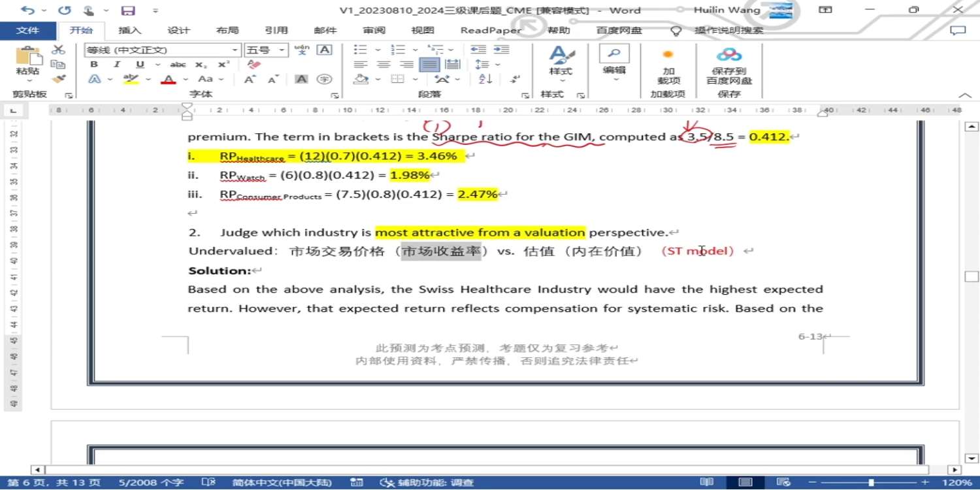The height and width of the screenshot is (490, 980).
Task: Toggle justified alignment
Action: coord(429,65)
